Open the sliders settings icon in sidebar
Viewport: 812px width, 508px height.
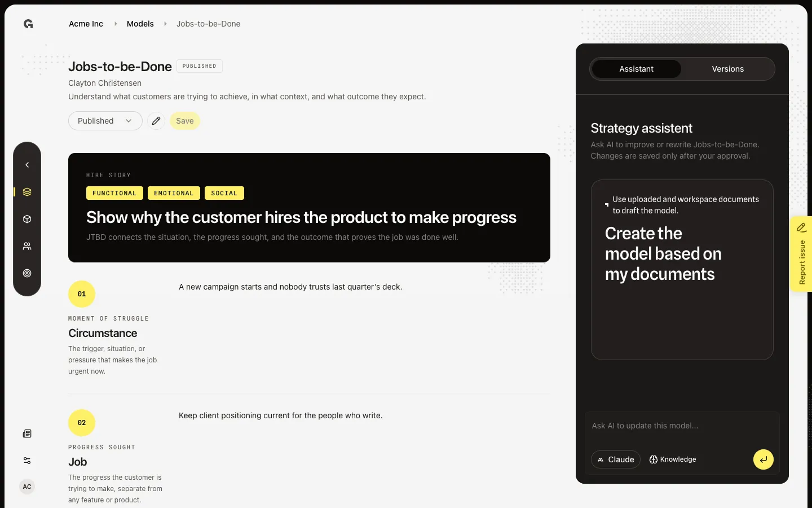pyautogui.click(x=27, y=461)
